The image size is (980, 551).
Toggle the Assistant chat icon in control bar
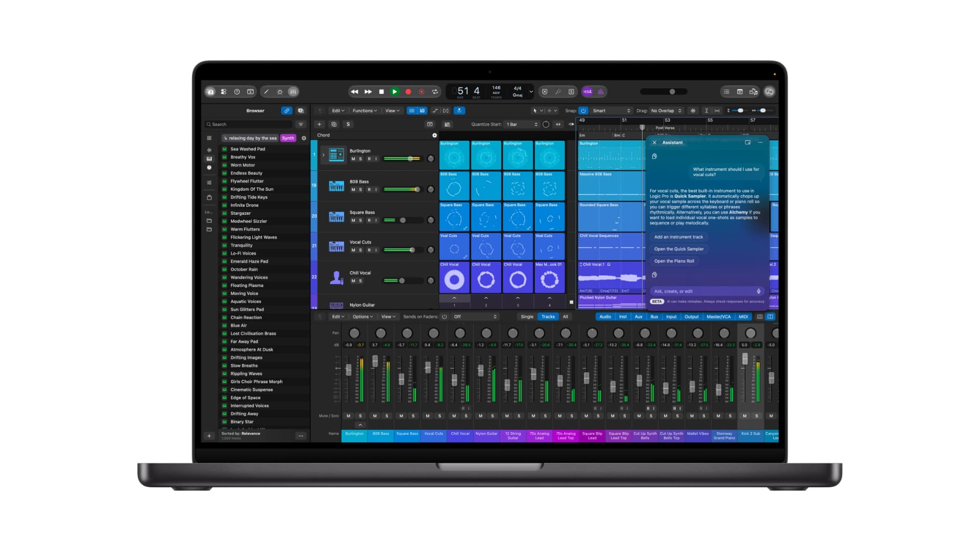pyautogui.click(x=769, y=92)
